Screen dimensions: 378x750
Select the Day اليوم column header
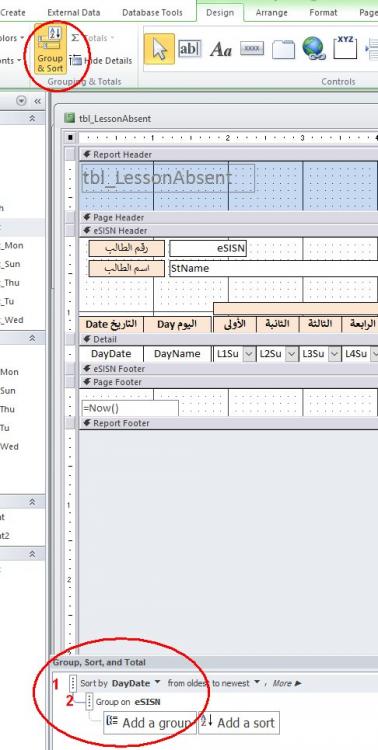tap(177, 324)
